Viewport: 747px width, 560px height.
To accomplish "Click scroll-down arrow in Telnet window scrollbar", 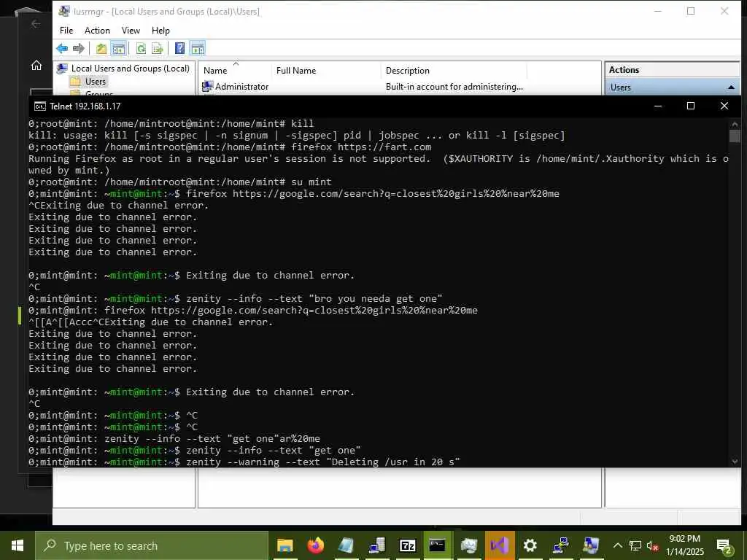I will tap(734, 462).
